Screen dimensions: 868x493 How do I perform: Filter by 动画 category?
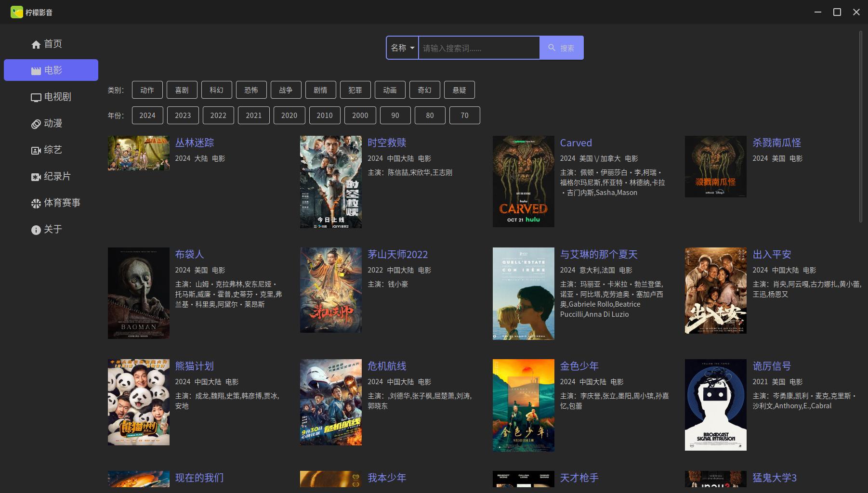pos(390,90)
